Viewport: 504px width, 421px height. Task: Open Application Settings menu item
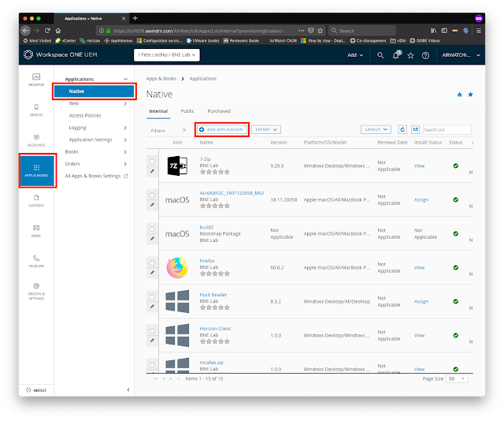[x=91, y=140]
